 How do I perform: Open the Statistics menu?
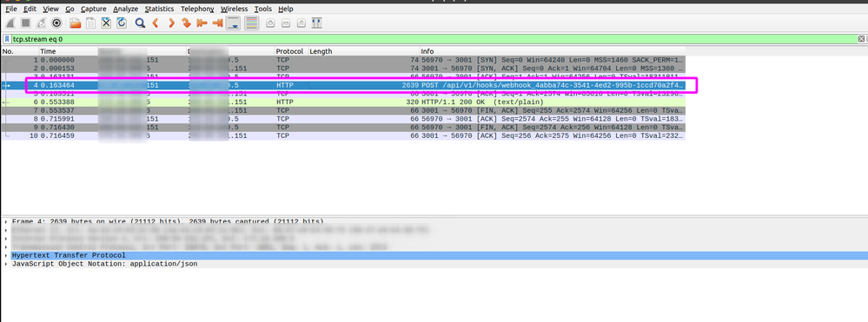click(x=159, y=9)
